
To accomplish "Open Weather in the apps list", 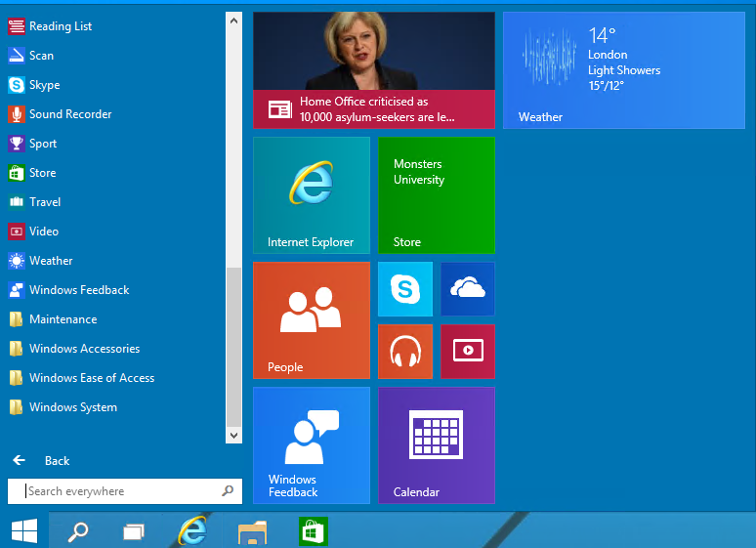I will tap(40, 261).
